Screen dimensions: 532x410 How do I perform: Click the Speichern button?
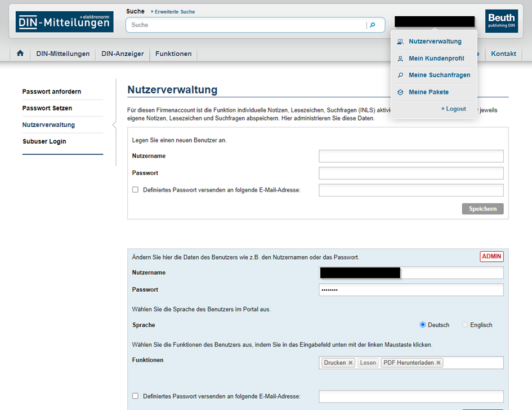pos(482,209)
